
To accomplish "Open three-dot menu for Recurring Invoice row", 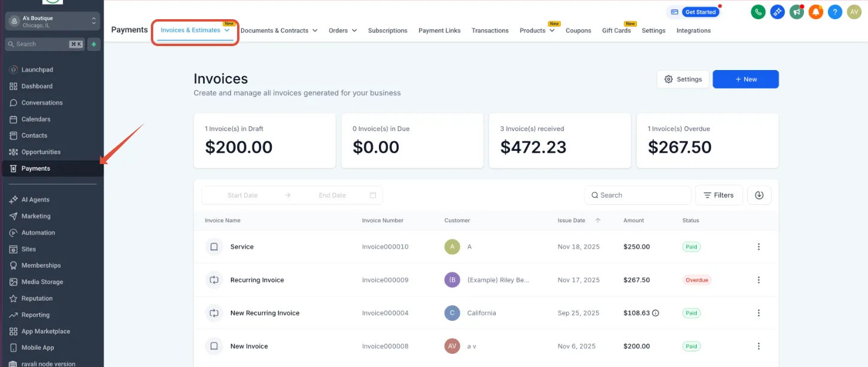I will point(758,280).
